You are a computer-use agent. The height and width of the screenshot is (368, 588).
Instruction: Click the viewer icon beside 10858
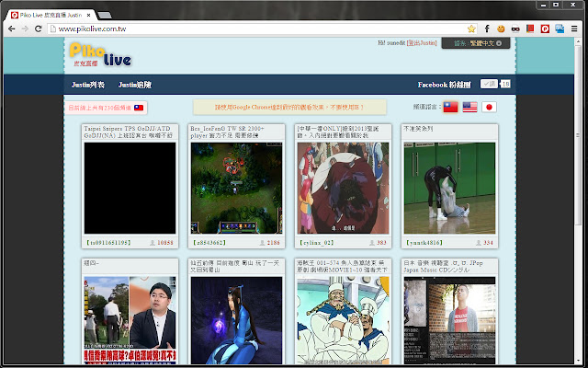pos(153,243)
